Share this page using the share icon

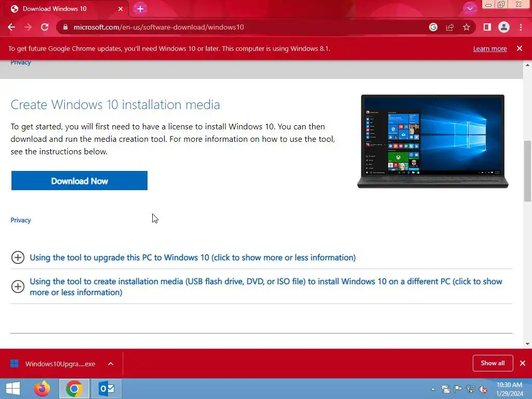[x=450, y=27]
